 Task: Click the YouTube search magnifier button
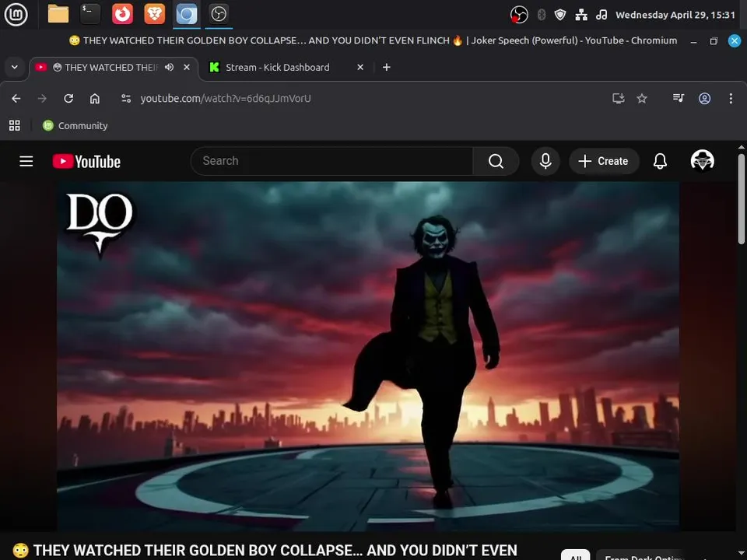[x=496, y=161]
